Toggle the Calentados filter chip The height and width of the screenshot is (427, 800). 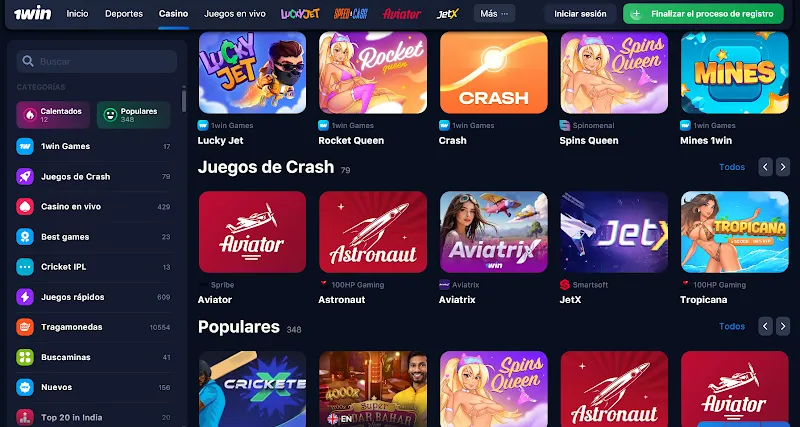coord(53,115)
